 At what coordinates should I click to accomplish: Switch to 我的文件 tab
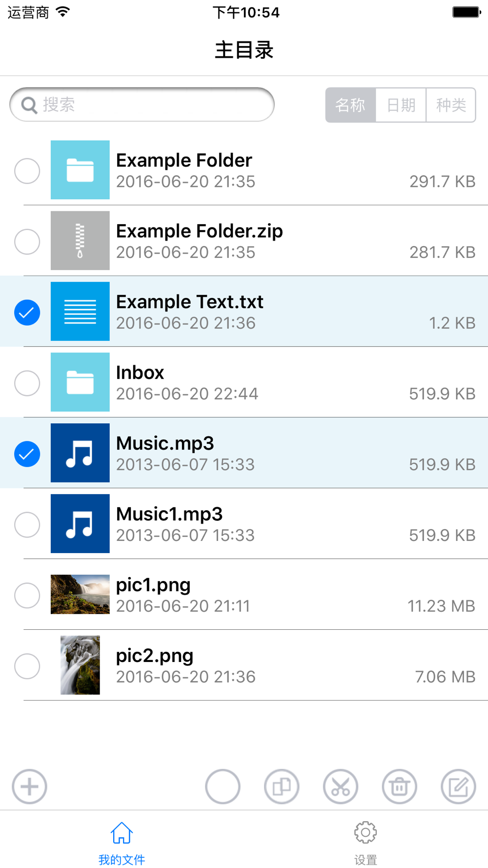coord(122,843)
